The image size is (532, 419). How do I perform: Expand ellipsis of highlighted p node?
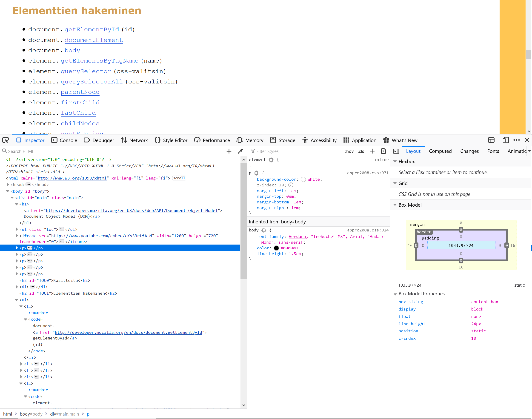[30, 248]
